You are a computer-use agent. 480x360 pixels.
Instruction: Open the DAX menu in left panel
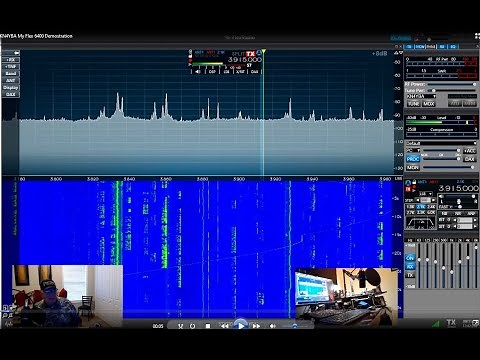[11, 94]
